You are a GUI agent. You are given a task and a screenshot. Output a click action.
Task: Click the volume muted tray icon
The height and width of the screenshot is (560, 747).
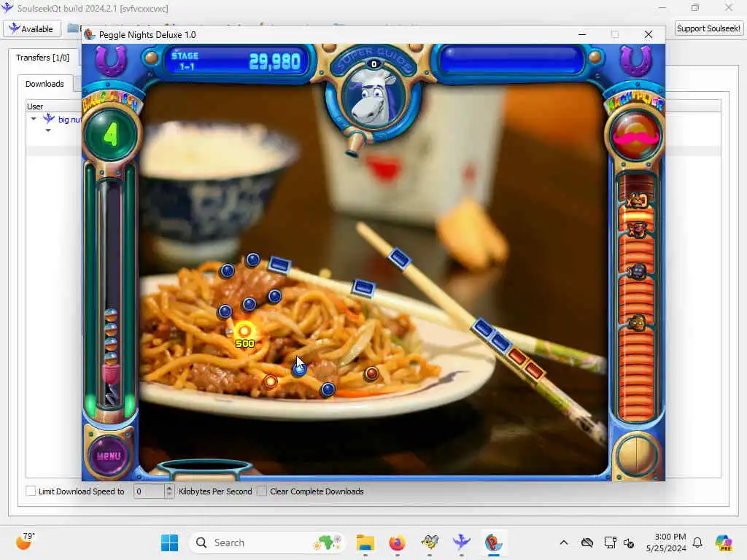pos(629,542)
